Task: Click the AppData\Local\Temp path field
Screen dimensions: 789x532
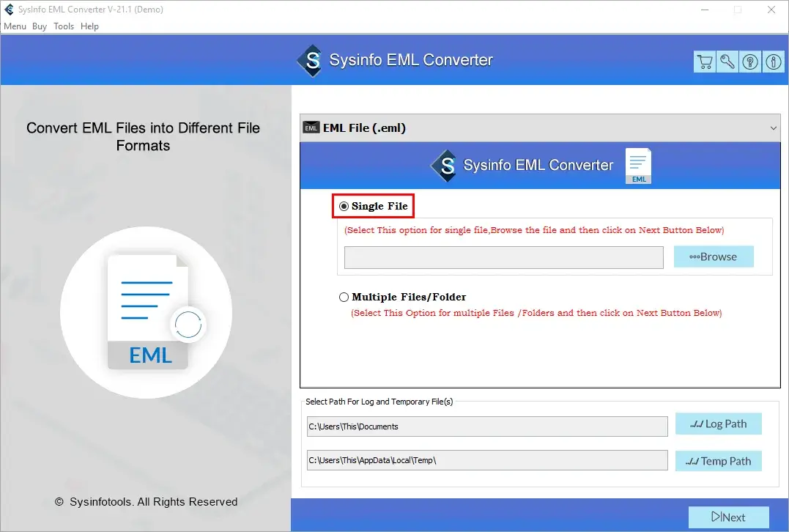Action: click(x=487, y=460)
